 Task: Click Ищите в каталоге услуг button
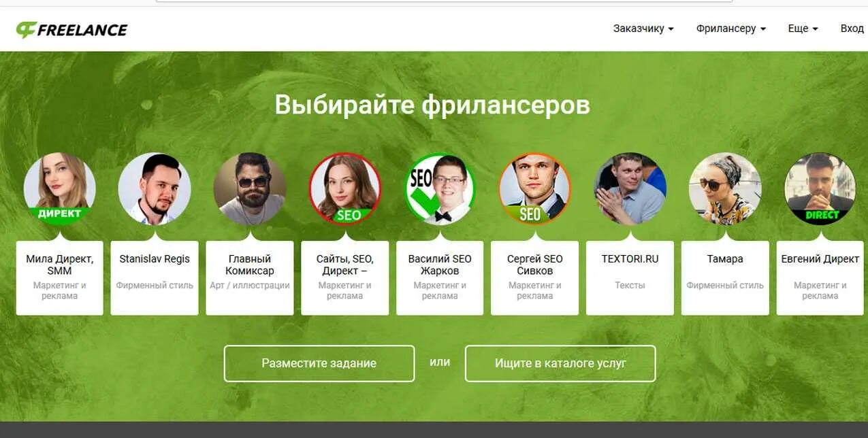click(560, 363)
